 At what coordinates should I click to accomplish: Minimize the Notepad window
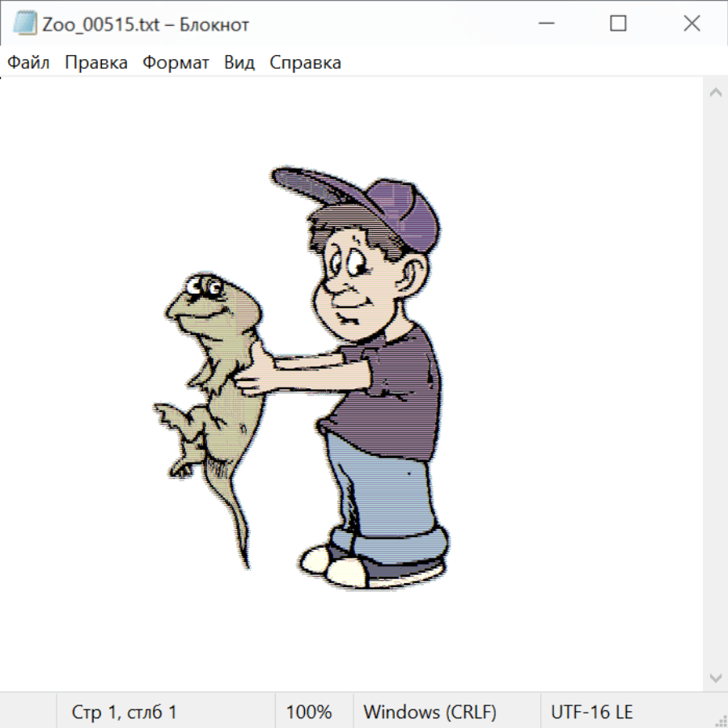(x=544, y=24)
